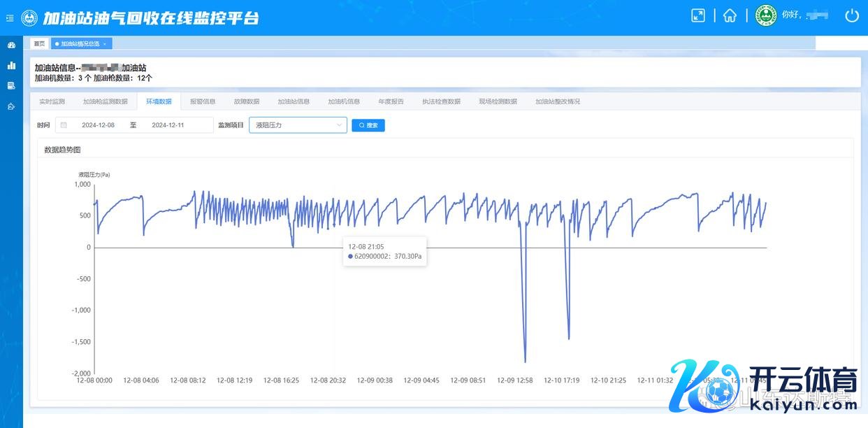Click the fullscreen expand icon
This screenshot has width=868, height=428.
(698, 15)
